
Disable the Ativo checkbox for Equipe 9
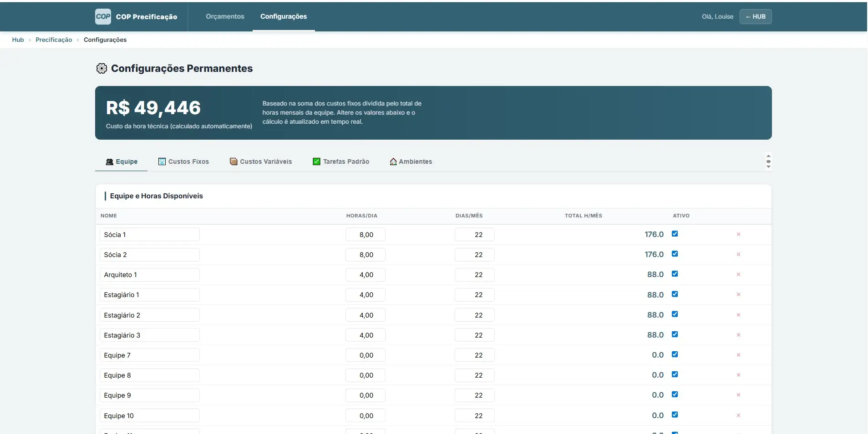(x=675, y=394)
